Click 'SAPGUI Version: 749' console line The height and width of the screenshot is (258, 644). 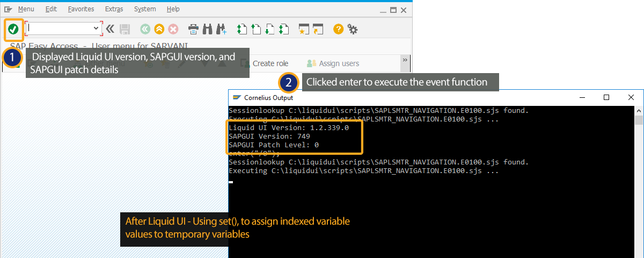tap(269, 137)
